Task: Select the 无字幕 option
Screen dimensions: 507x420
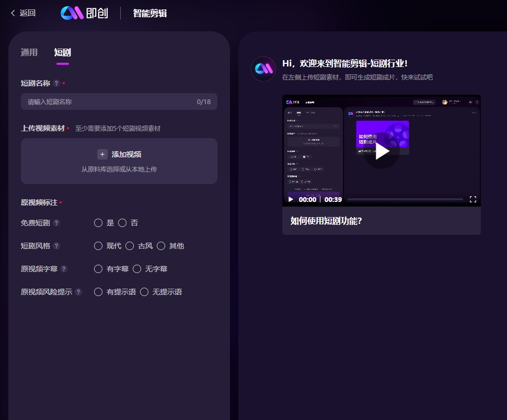Action: pyautogui.click(x=136, y=269)
